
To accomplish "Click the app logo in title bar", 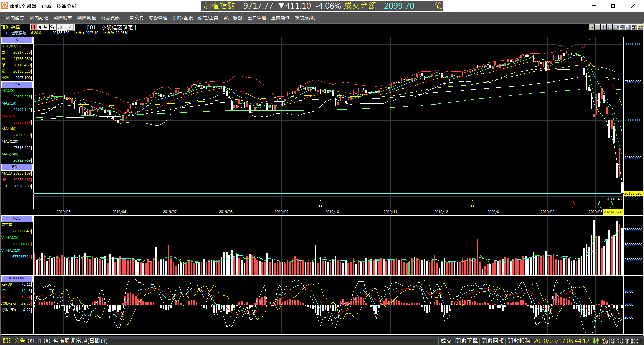I will 5,6.
